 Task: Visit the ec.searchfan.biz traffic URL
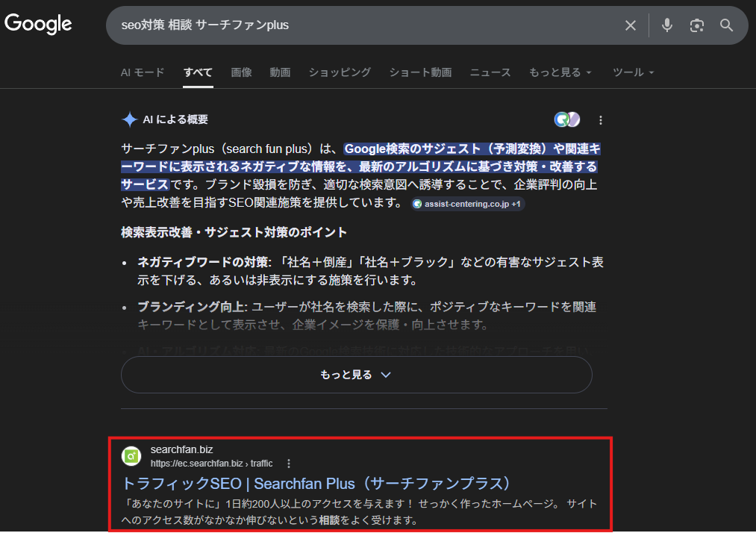[210, 463]
